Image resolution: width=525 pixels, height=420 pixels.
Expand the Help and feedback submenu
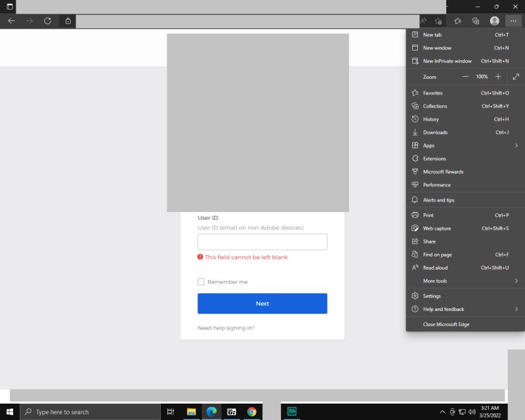(x=442, y=309)
